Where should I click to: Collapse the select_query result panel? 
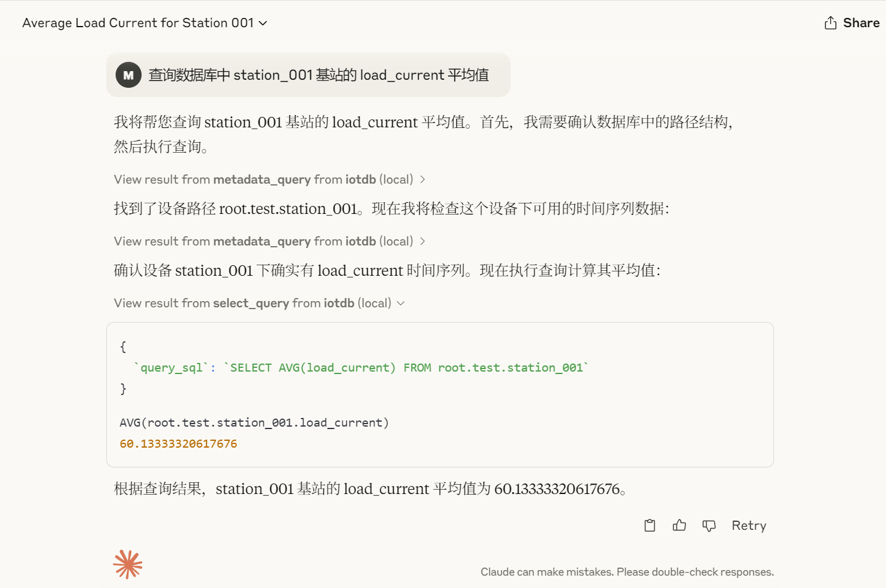(401, 303)
